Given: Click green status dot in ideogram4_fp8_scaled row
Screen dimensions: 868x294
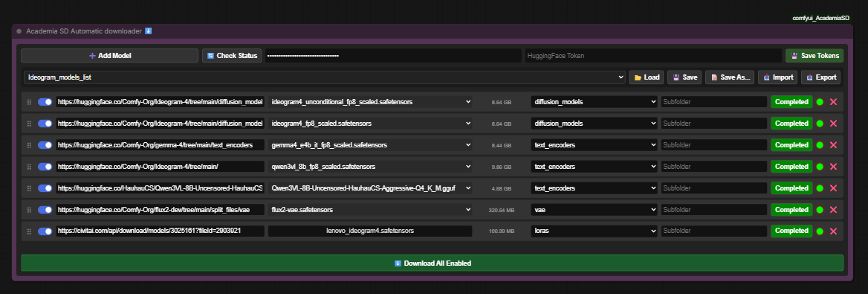Looking at the screenshot, I should pos(820,123).
